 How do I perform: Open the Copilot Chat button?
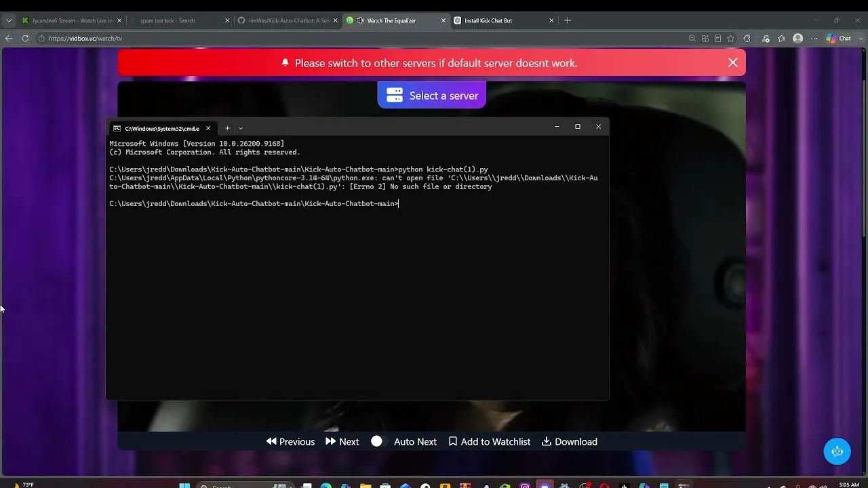point(839,39)
